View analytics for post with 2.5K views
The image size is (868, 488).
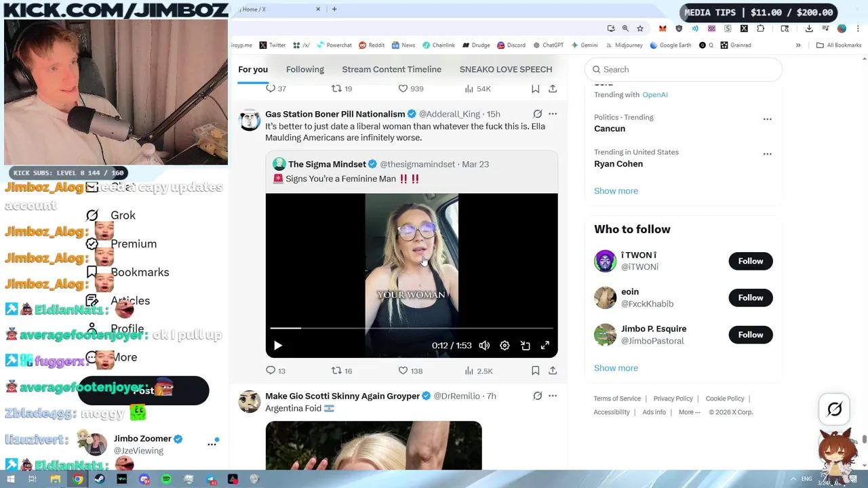point(478,371)
